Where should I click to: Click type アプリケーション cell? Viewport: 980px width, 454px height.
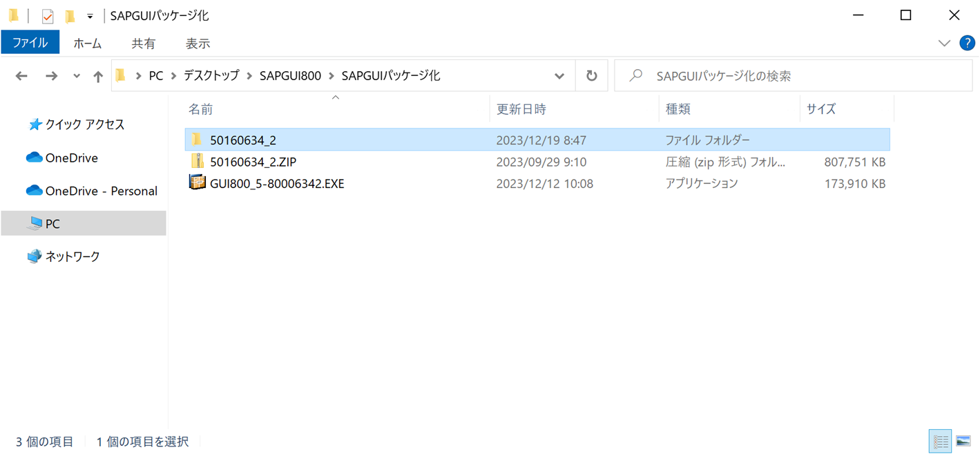702,184
